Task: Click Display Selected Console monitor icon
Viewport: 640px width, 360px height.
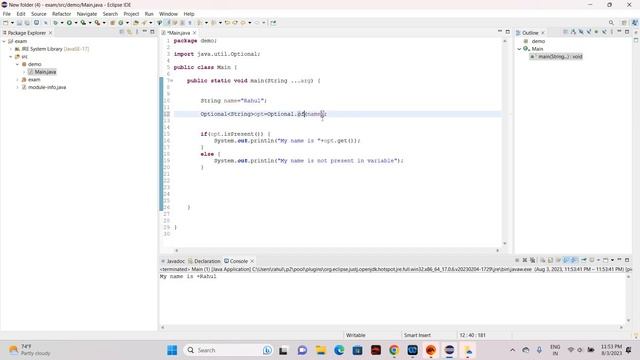Action: click(x=592, y=260)
